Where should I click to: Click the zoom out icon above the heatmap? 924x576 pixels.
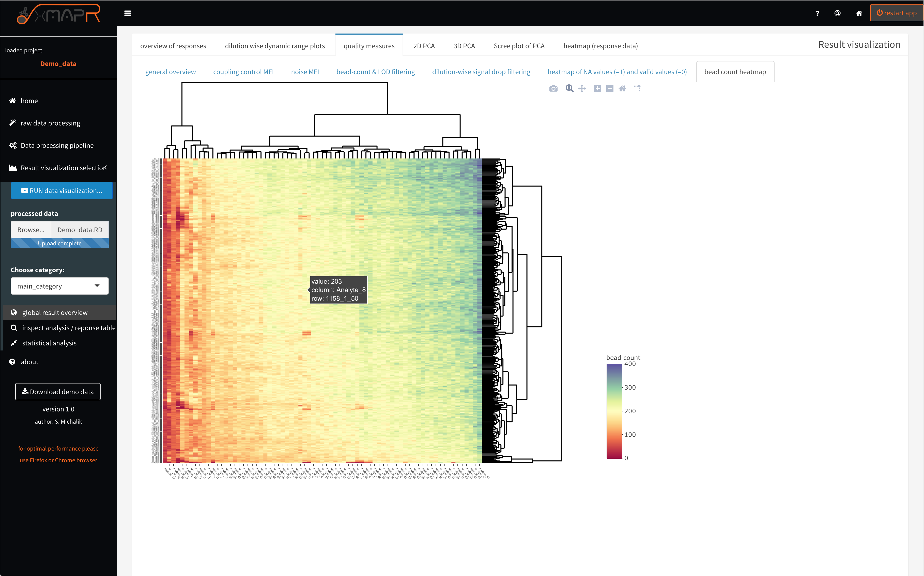pyautogui.click(x=609, y=88)
